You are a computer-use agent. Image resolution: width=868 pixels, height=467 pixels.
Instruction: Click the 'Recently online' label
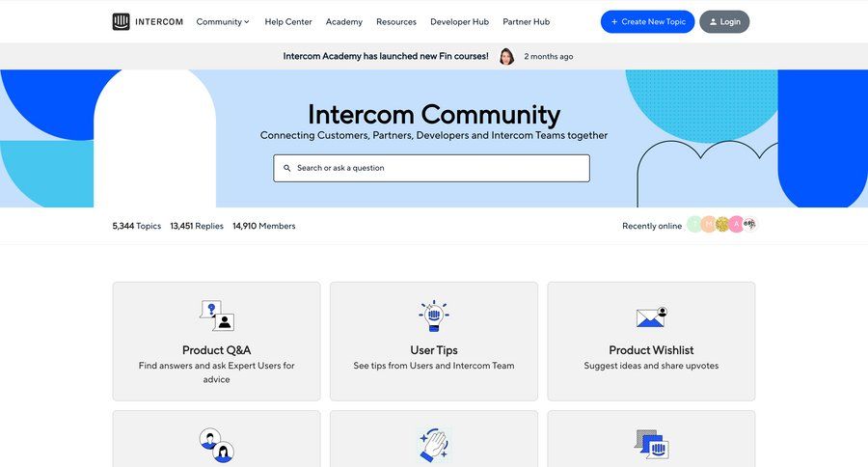point(652,226)
